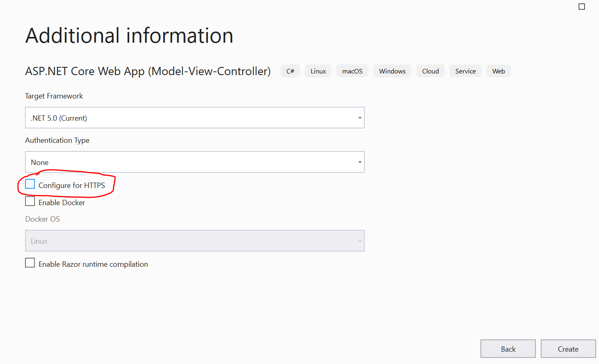Screen dimensions: 599x364
Task: Click the Authentication Type label
Action: 57,140
